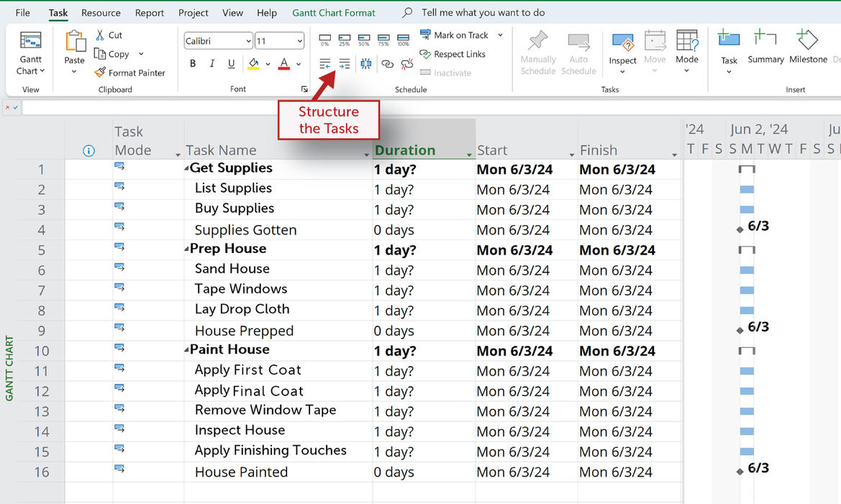The height and width of the screenshot is (504, 841).
Task: Click the Finish column header
Action: tap(629, 139)
